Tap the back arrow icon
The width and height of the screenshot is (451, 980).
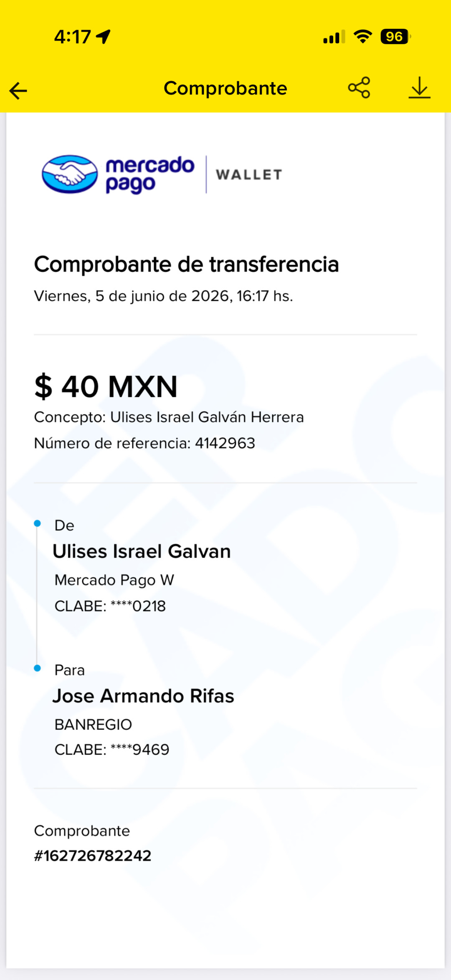click(18, 91)
